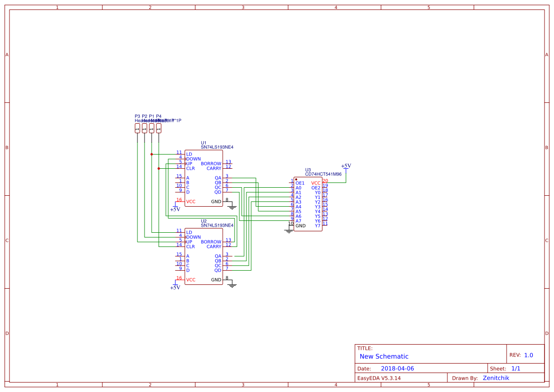Click the ground symbol on U2 GND pin
This screenshot has width=554, height=392.
232,284
